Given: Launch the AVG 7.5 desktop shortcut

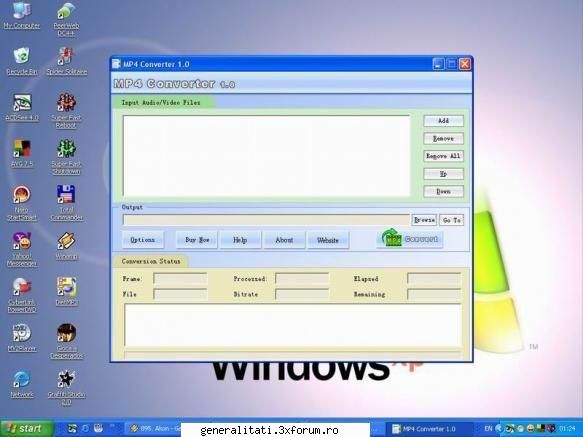Looking at the screenshot, I should coord(22,153).
